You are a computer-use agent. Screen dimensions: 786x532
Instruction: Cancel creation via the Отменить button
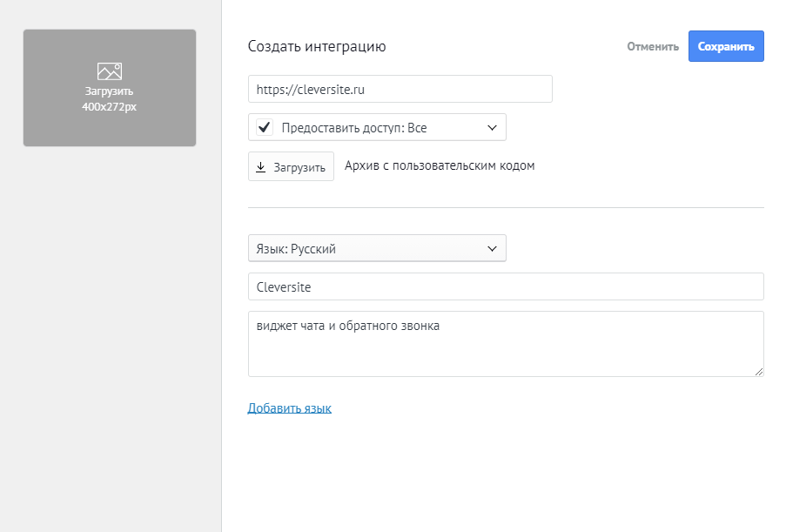coord(653,47)
